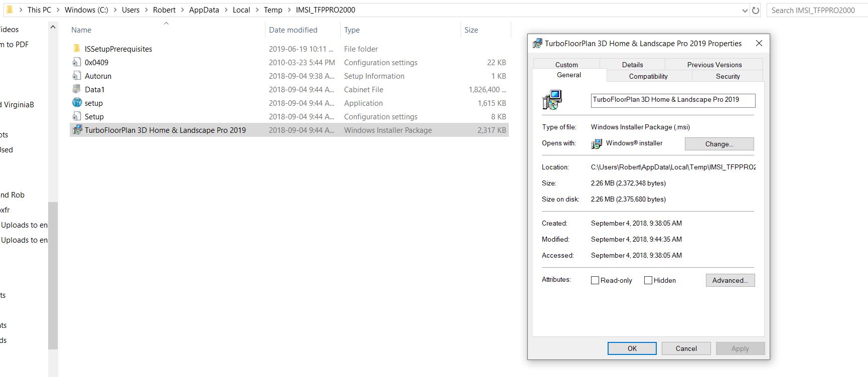Select the 0x0409 file name
868x377 pixels.
(x=96, y=62)
